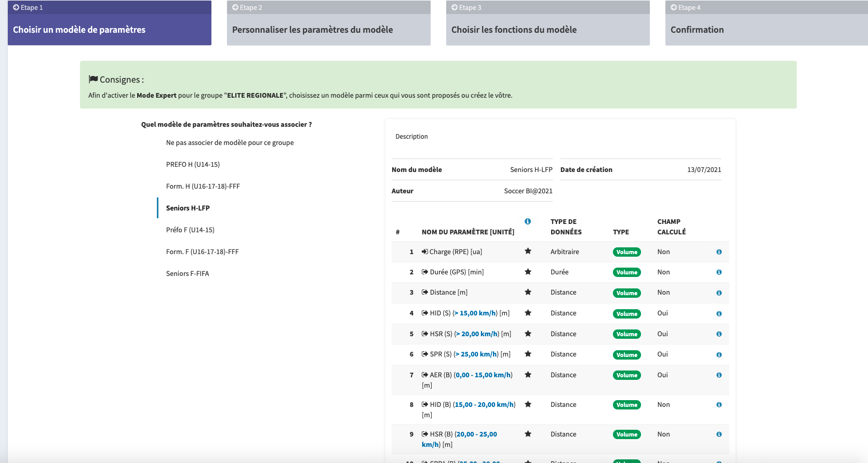Click export icon beside Distance [m]
The width and height of the screenshot is (868, 463).
click(x=425, y=293)
